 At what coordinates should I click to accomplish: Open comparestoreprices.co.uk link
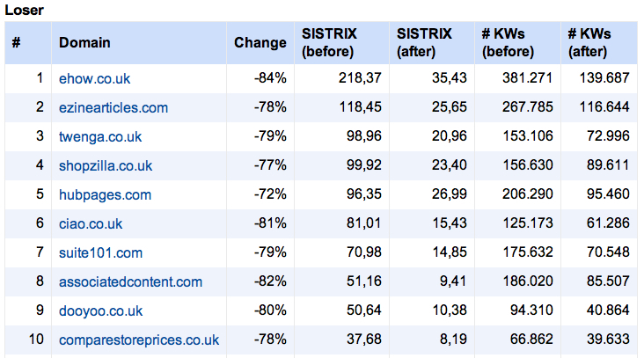coord(139,340)
